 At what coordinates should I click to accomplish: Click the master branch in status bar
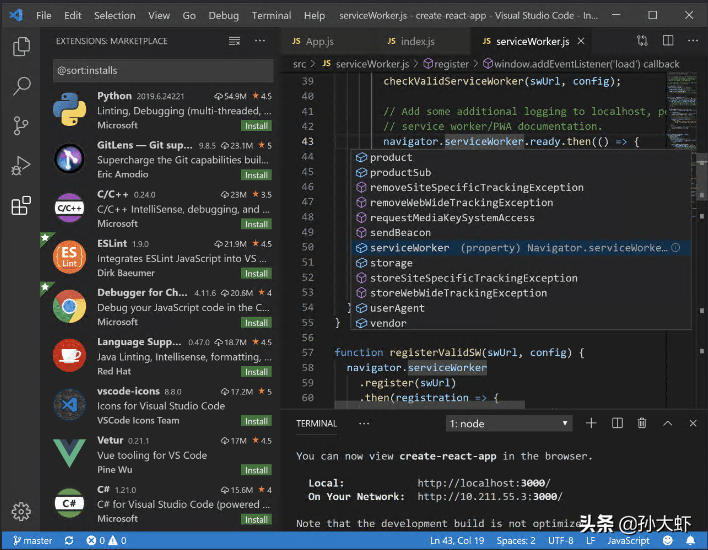32,541
